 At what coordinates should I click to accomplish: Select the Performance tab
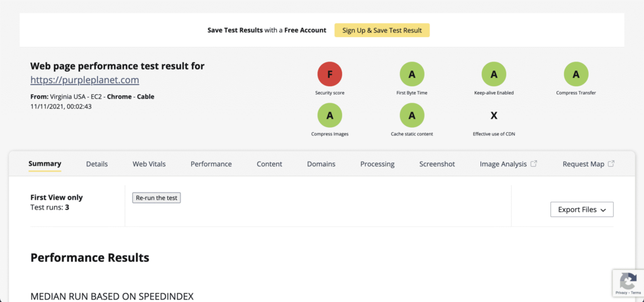(x=211, y=164)
